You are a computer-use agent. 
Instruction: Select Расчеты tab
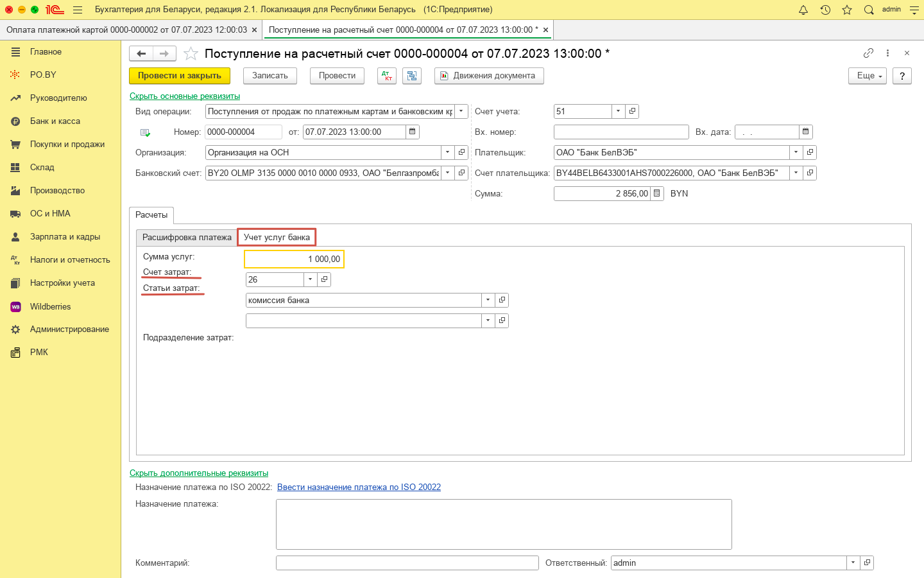tap(151, 215)
